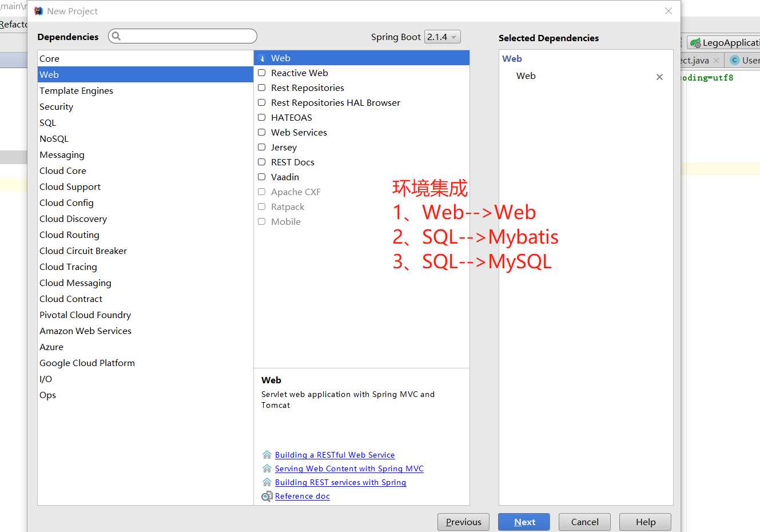Click the disabled Ratpack checkbox
Viewport: 760px width, 532px height.
pos(261,207)
